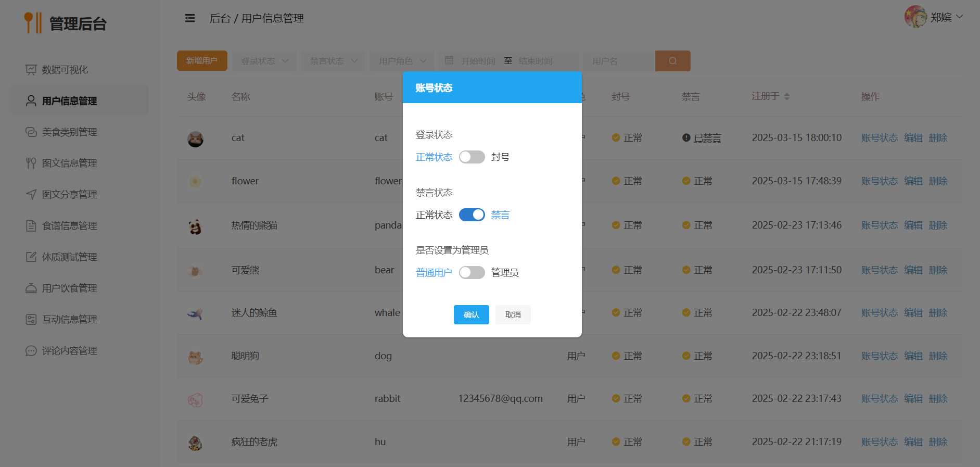This screenshot has width=980, height=467.
Task: Click 账号状态 link in dog row
Action: 880,356
